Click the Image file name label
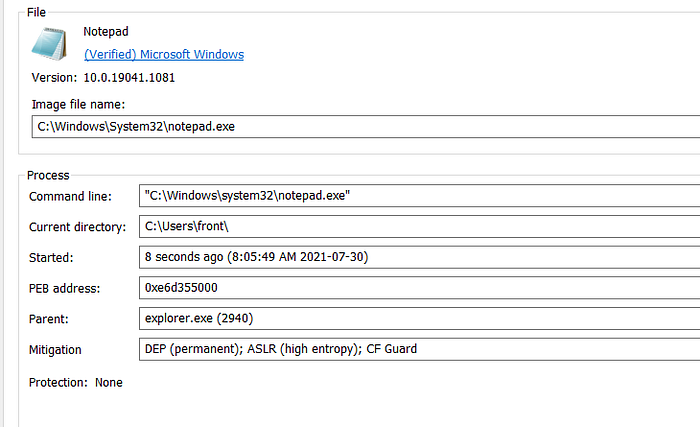Image resolution: width=700 pixels, height=427 pixels. 78,105
